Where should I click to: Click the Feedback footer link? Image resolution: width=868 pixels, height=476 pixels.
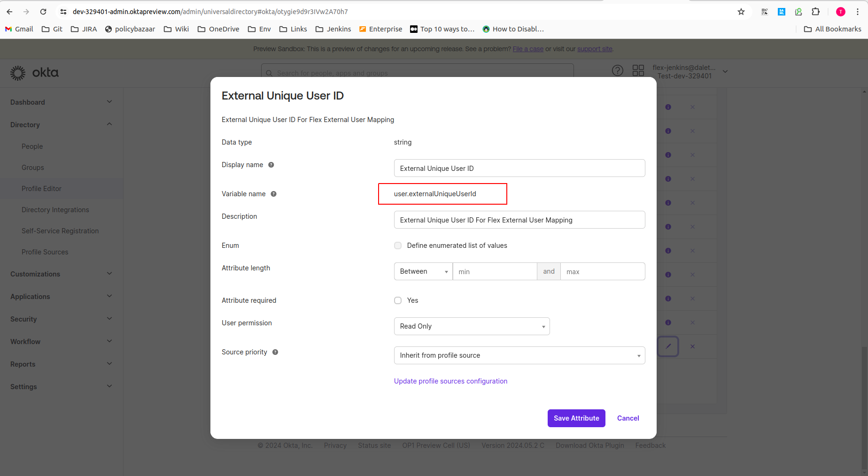pos(651,445)
